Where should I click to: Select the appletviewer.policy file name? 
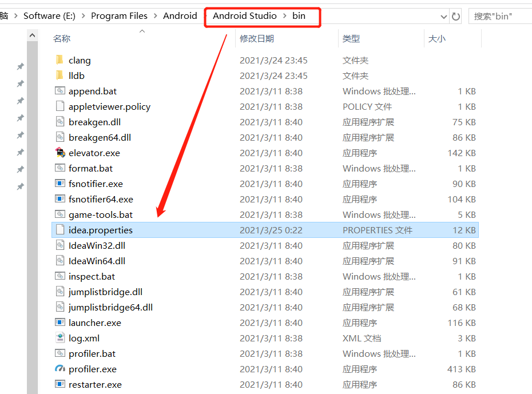point(109,107)
